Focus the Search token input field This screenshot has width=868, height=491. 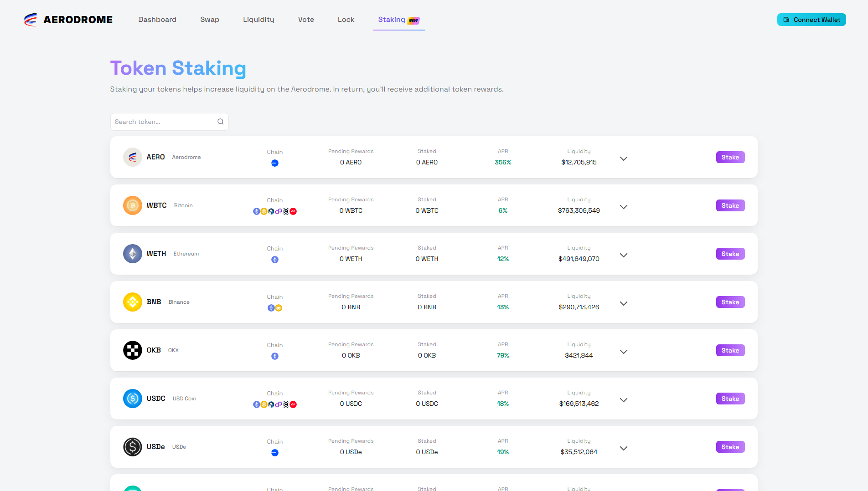click(170, 122)
